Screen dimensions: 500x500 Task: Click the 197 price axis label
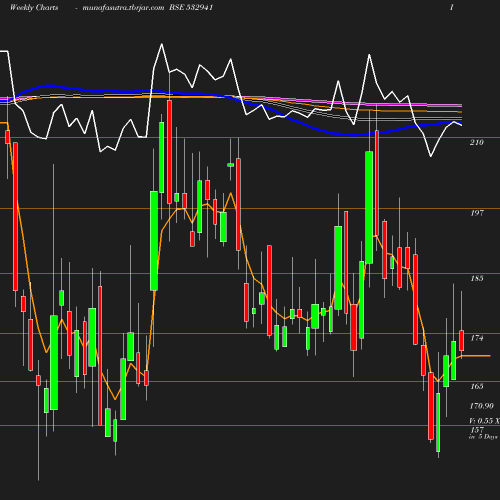477,213
